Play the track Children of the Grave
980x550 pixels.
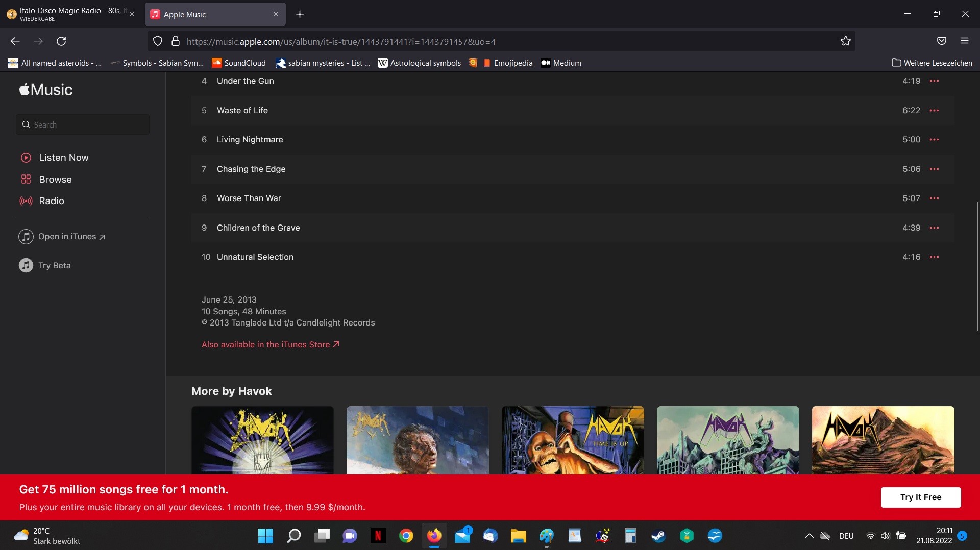coord(258,228)
